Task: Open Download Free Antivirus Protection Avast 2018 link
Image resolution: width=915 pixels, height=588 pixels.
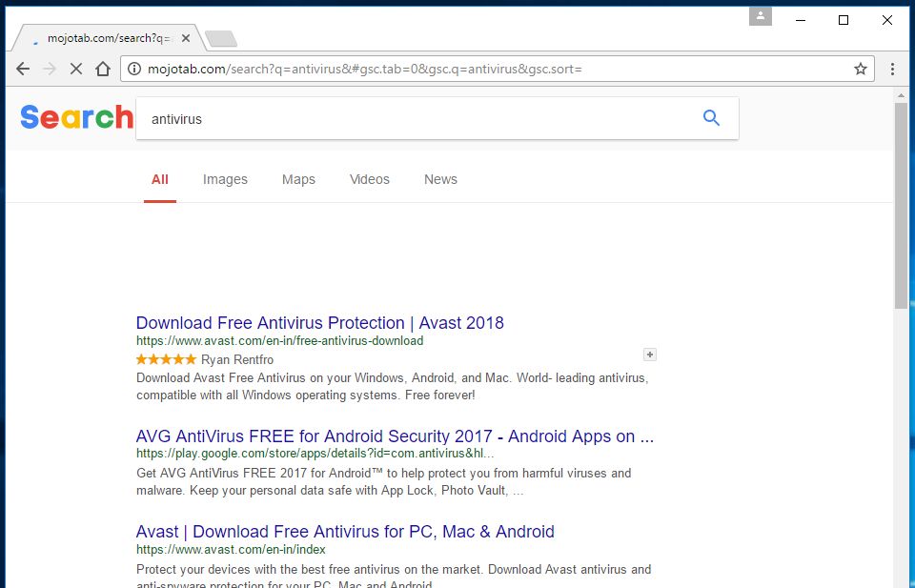Action: (x=319, y=323)
